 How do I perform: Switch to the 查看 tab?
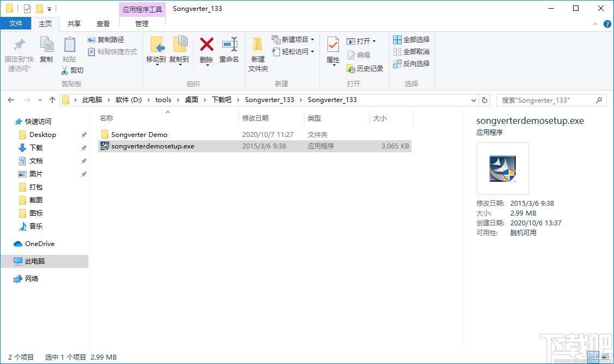pos(103,23)
